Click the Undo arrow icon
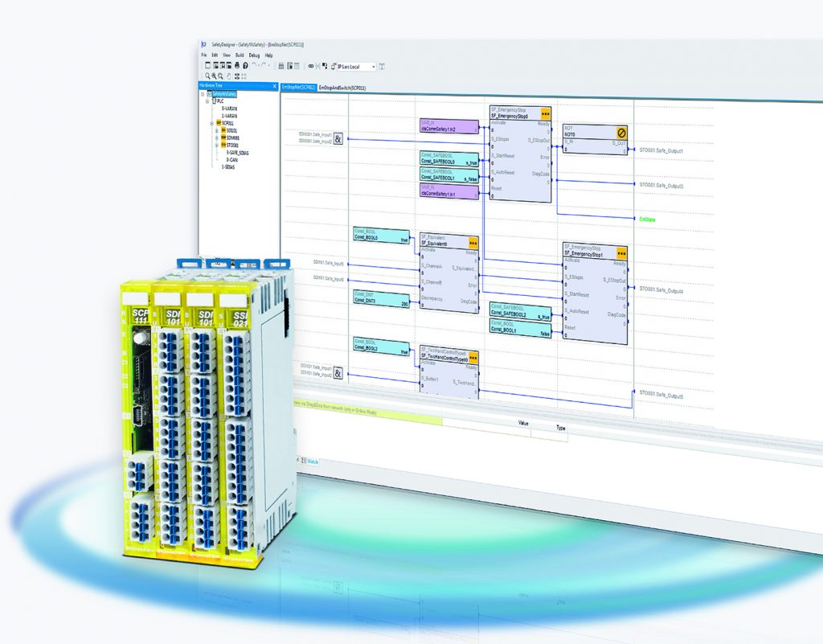The width and height of the screenshot is (823, 644). [255, 65]
